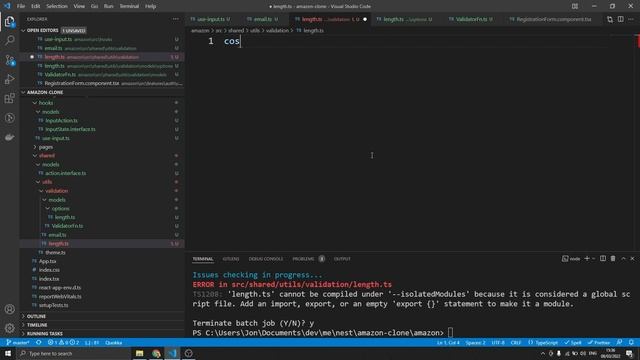640x360 pixels.
Task: Click customize layout icon in title bar
Action: click(575, 6)
